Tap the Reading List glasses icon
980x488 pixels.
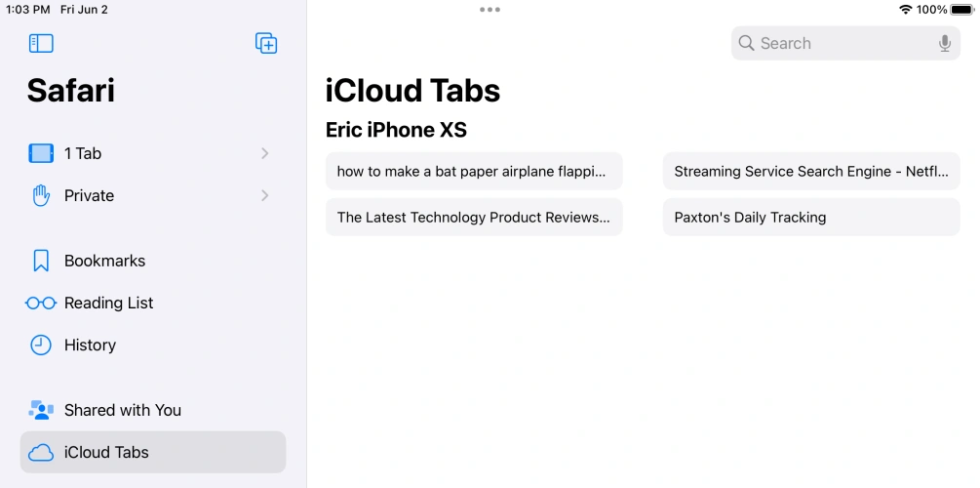(41, 303)
